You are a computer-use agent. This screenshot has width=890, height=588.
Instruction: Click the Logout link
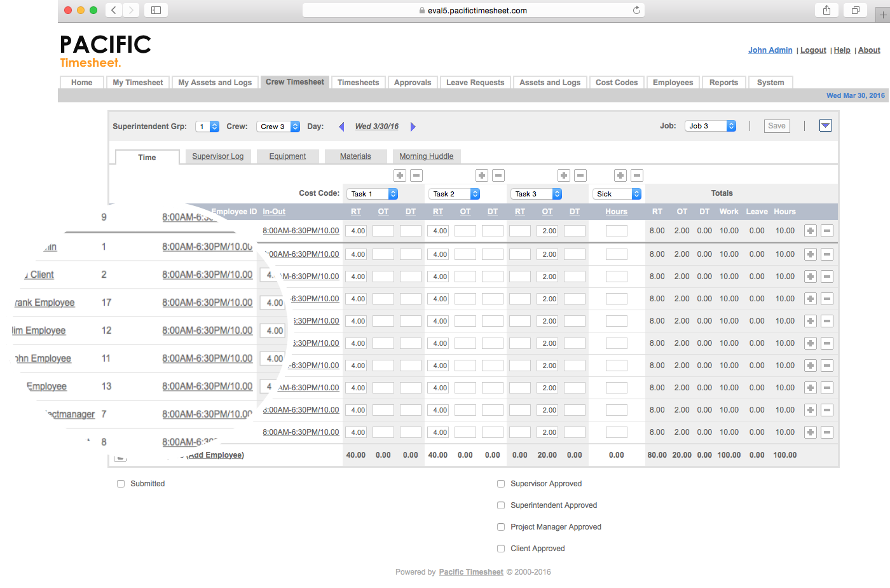[x=813, y=50]
